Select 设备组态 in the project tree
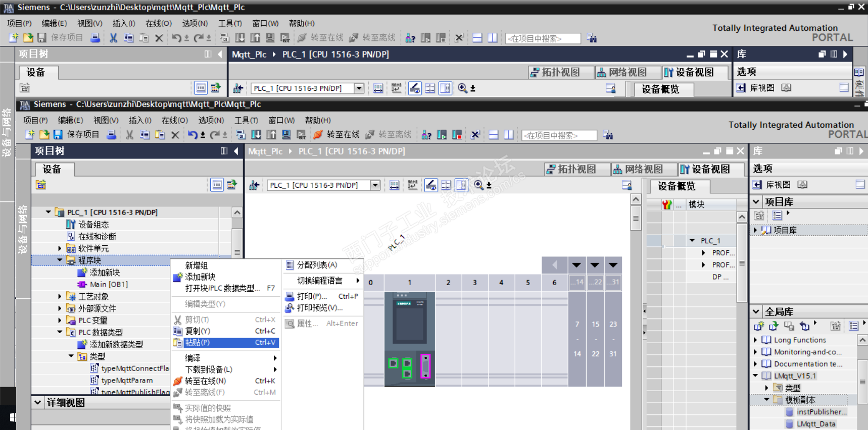Image resolution: width=868 pixels, height=430 pixels. (93, 224)
